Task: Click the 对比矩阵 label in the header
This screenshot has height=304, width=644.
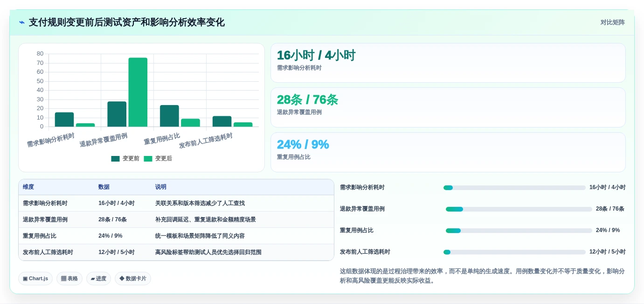Action: [x=612, y=22]
